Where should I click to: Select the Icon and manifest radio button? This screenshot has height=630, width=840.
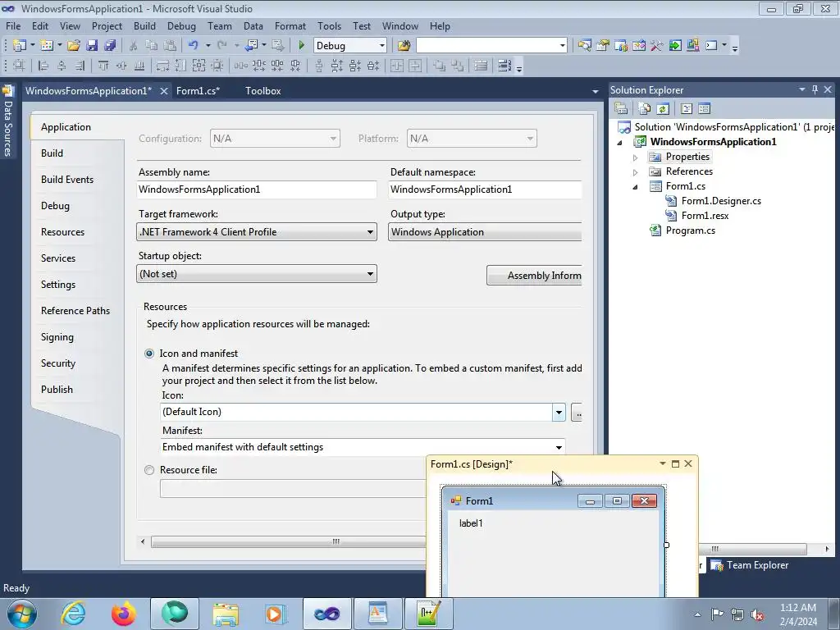pyautogui.click(x=149, y=354)
